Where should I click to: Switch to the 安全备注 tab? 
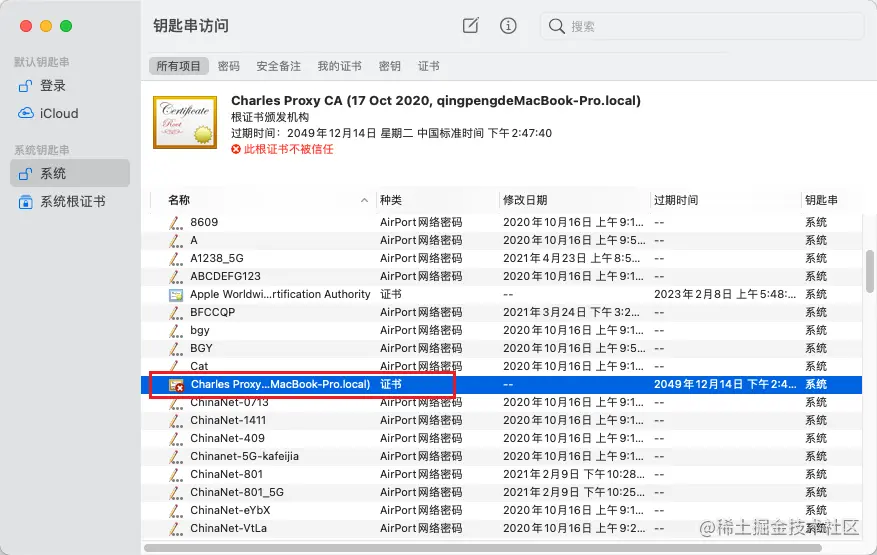tap(278, 66)
